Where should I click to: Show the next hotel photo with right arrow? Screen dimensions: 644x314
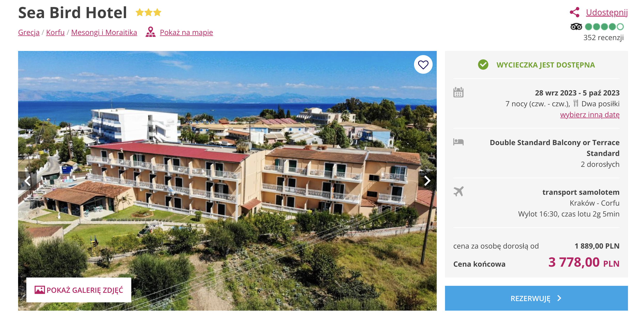pos(427,181)
